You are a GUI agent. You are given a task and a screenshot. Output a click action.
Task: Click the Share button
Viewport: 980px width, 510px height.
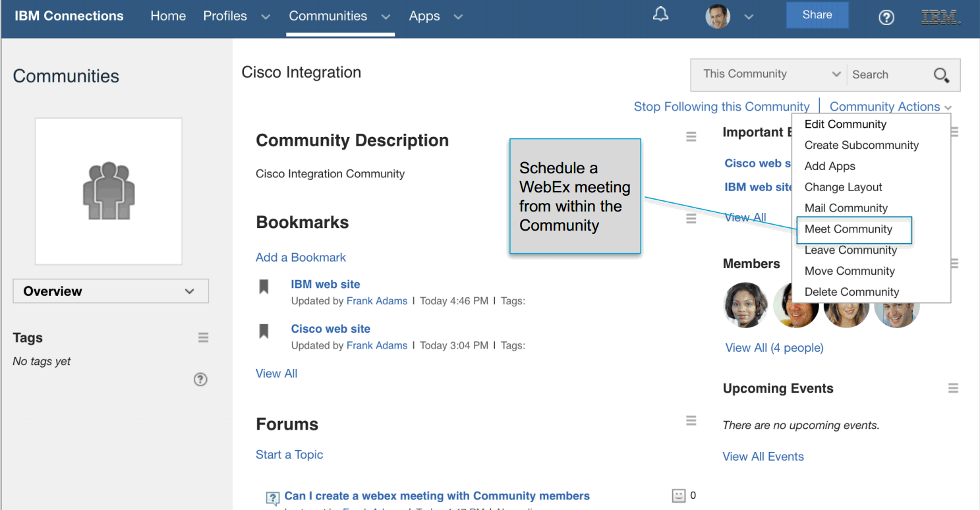817,15
